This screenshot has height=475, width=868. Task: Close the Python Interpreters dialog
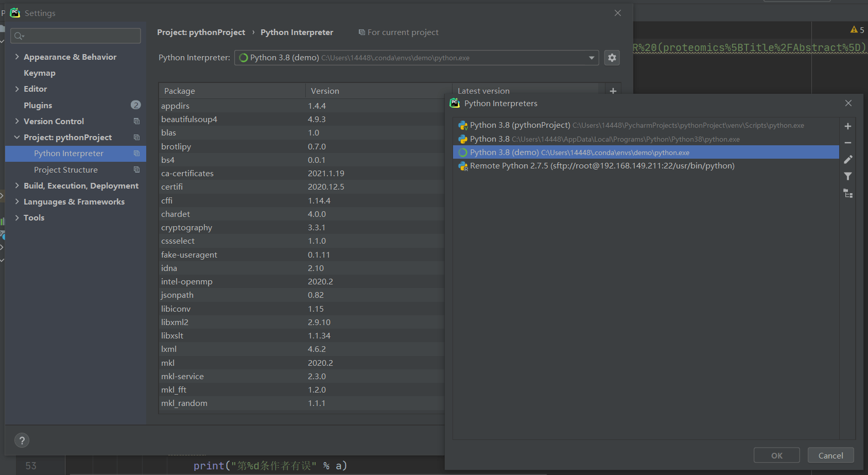click(x=848, y=103)
